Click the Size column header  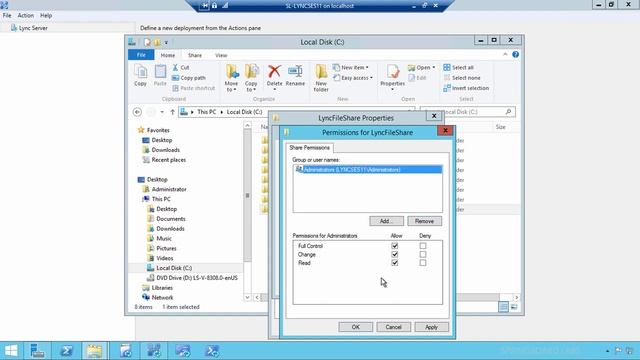coord(501,127)
